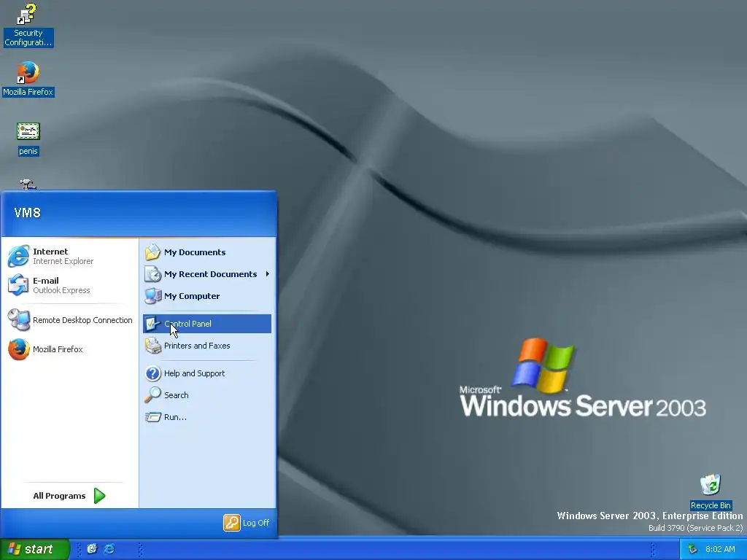
Task: Open Help and Support text entry
Action: point(194,373)
